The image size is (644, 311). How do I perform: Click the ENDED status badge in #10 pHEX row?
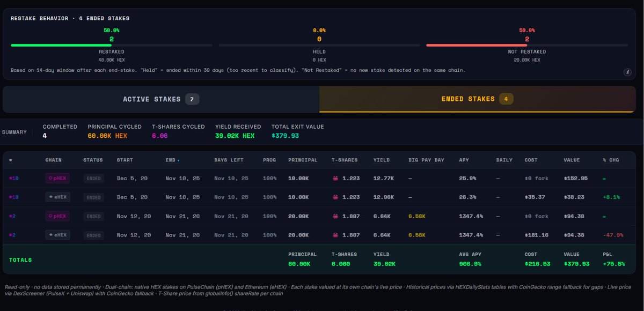[x=93, y=179]
